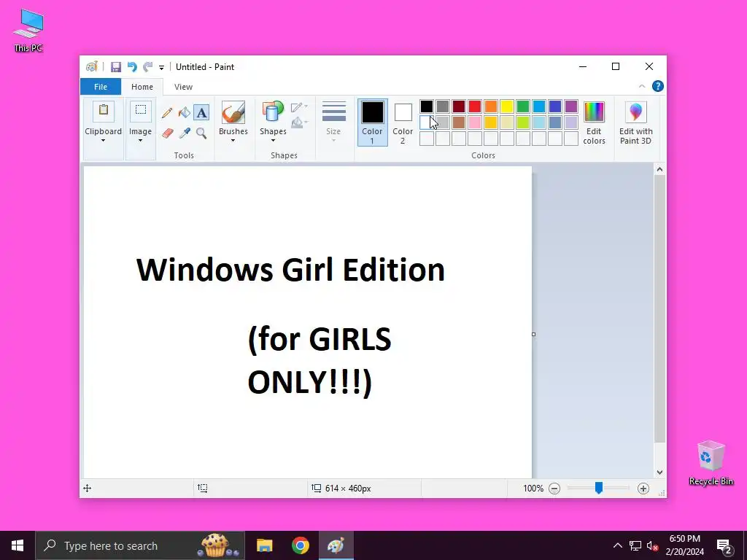This screenshot has height=560, width=747.
Task: Open the Paint Help question mark icon
Action: click(x=658, y=86)
